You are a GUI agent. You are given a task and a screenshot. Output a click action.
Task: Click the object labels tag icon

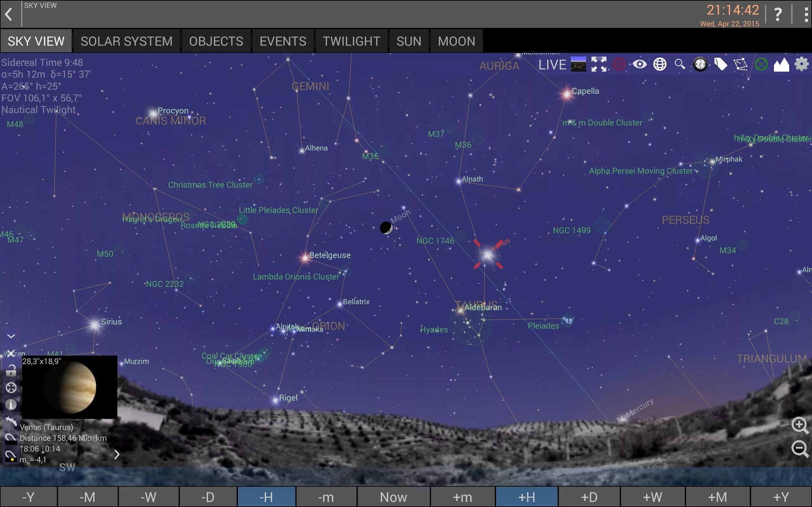(720, 64)
